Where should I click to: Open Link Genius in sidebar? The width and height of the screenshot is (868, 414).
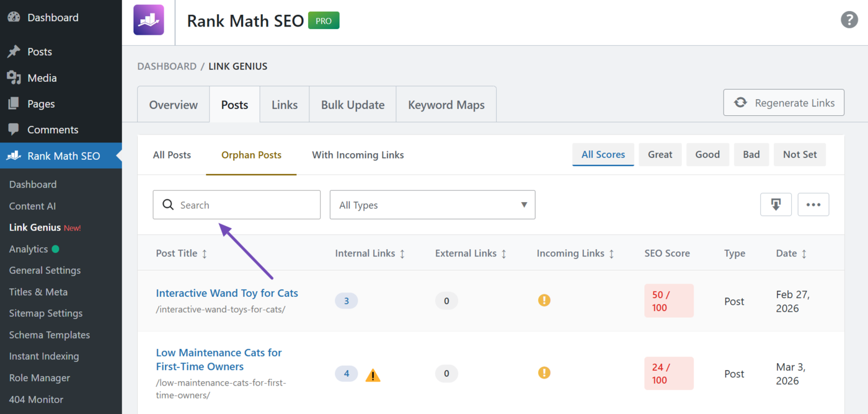pos(35,227)
